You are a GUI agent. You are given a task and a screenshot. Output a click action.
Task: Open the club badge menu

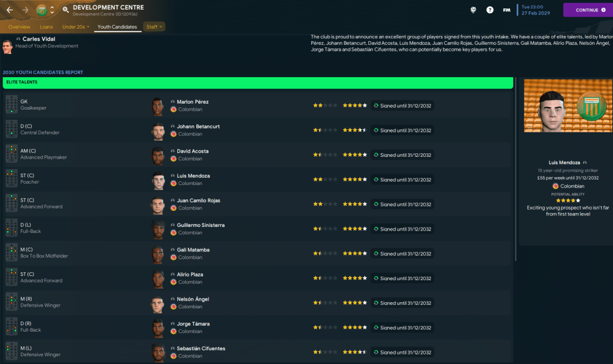coord(41,10)
